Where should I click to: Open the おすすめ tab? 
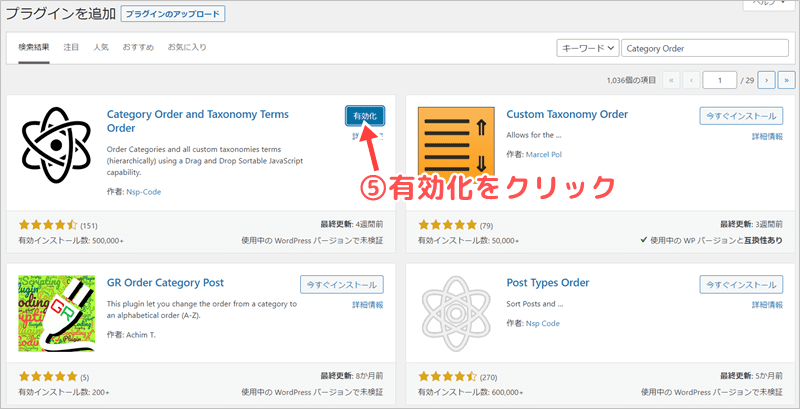pos(138,47)
